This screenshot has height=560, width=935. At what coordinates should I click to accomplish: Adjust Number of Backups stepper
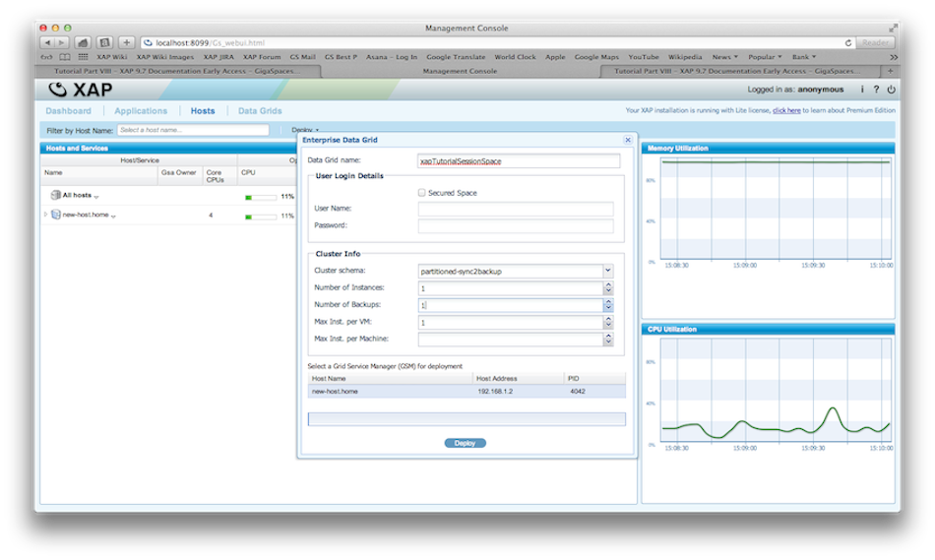(x=608, y=305)
